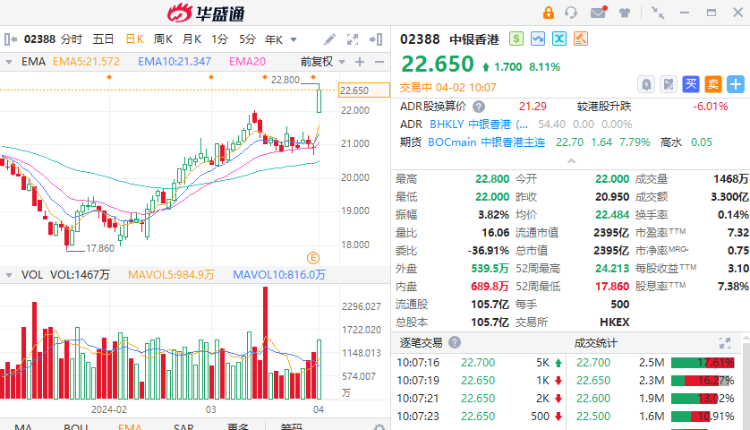
Task: Click the 股息率 value 7.38%
Action: pyautogui.click(x=733, y=286)
